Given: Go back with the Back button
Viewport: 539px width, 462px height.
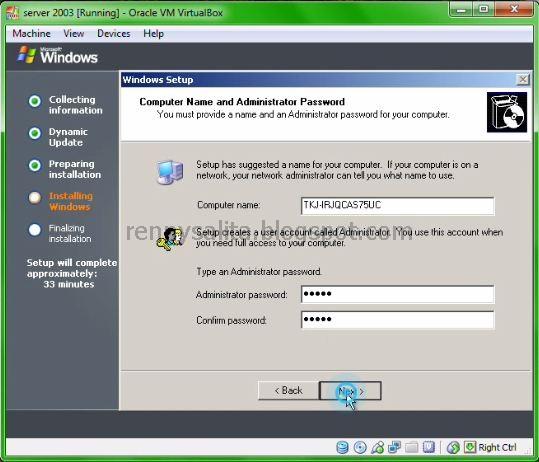Looking at the screenshot, I should coord(288,390).
